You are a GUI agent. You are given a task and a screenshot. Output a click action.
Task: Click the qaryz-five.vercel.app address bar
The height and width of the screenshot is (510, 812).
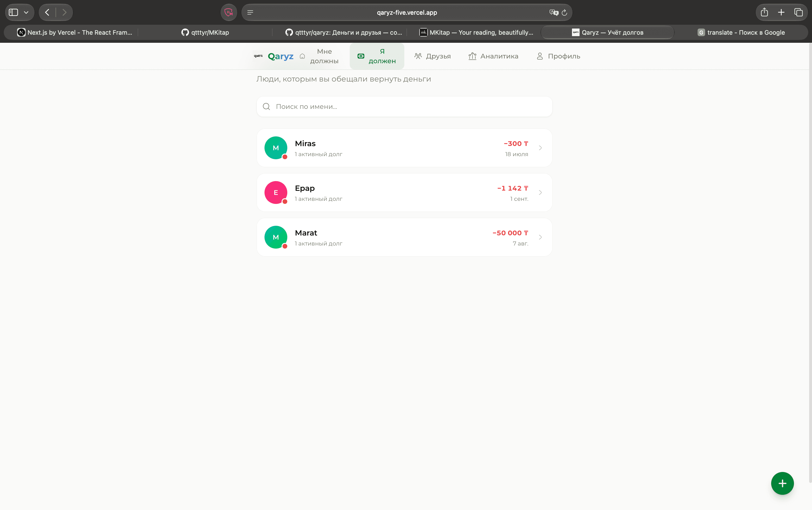click(x=407, y=13)
